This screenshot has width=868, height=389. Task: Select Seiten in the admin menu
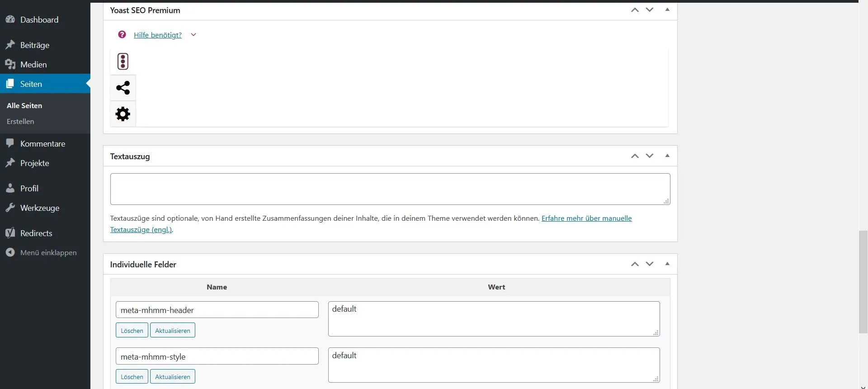45,84
